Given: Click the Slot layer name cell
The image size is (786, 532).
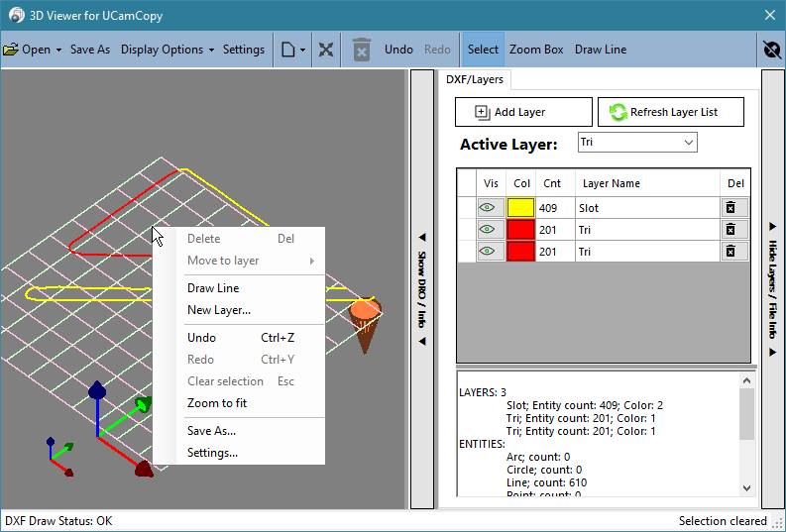Looking at the screenshot, I should coord(647,208).
